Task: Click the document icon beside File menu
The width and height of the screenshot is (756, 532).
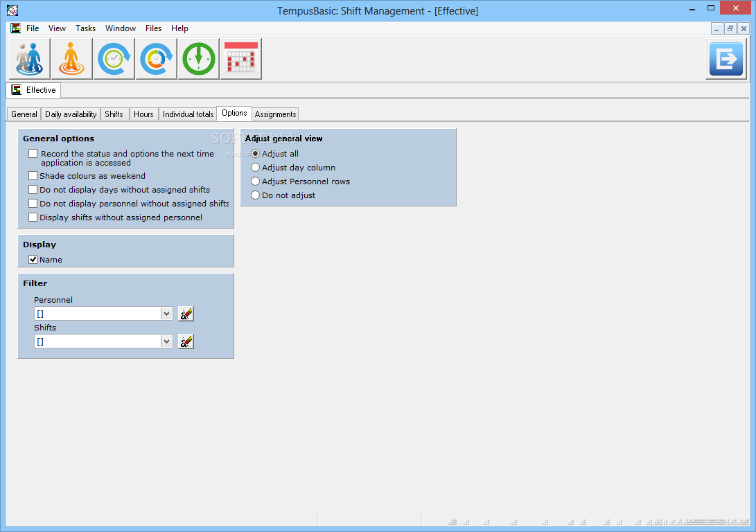Action: pyautogui.click(x=16, y=28)
